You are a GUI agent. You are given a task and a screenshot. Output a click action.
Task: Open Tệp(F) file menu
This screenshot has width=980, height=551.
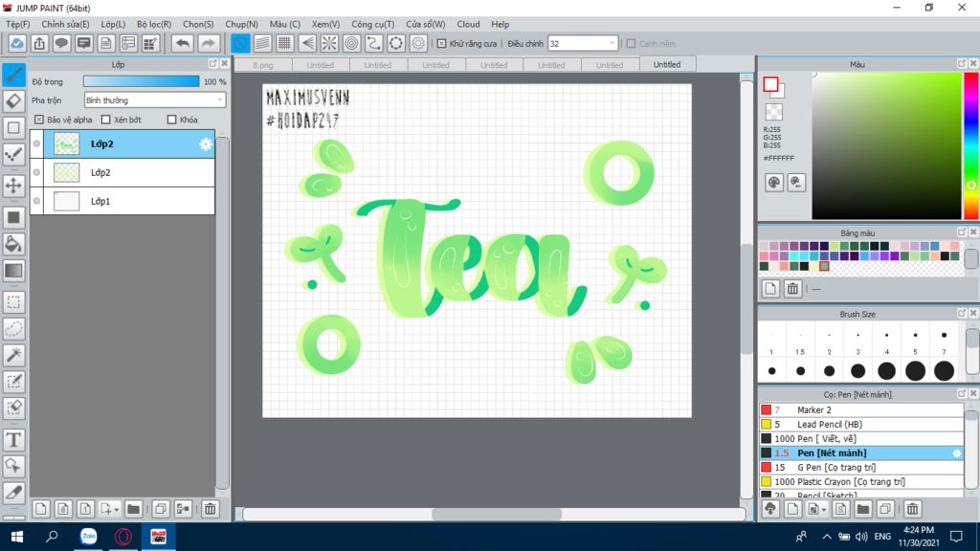pyautogui.click(x=17, y=24)
